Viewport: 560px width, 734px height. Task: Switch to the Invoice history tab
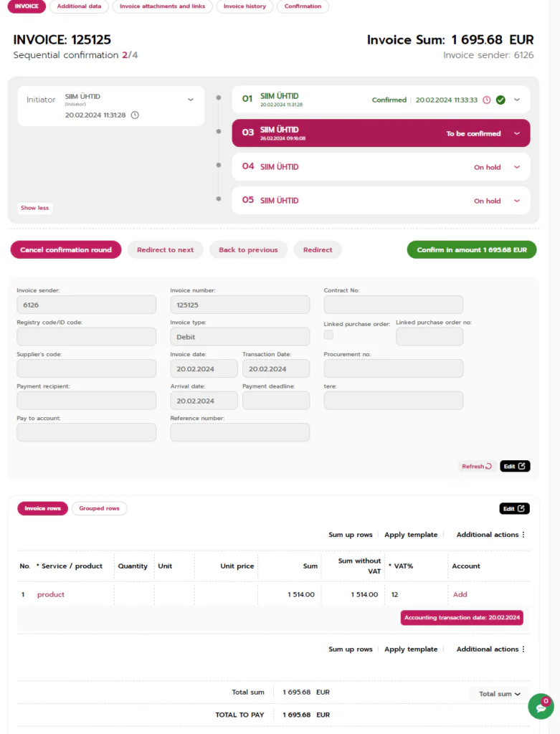[x=245, y=6]
